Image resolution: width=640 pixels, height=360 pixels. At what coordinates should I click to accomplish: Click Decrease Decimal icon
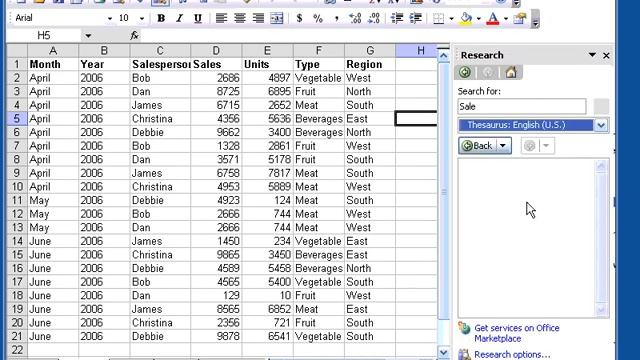point(374,18)
